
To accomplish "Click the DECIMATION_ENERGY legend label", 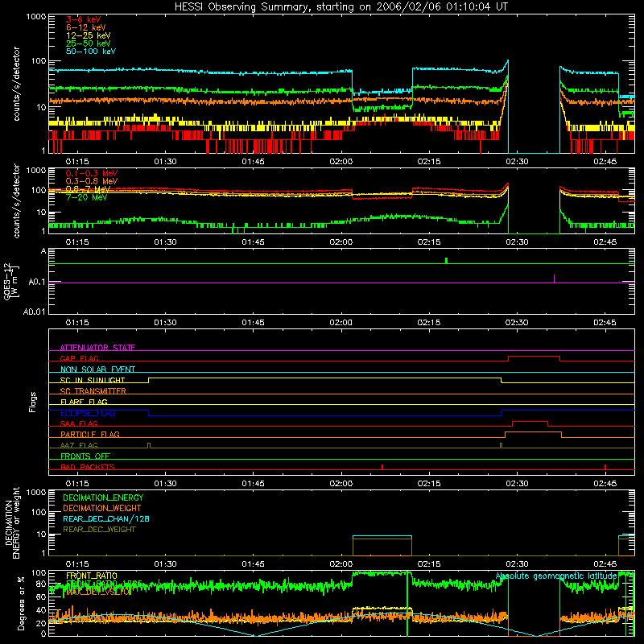I will [x=103, y=497].
